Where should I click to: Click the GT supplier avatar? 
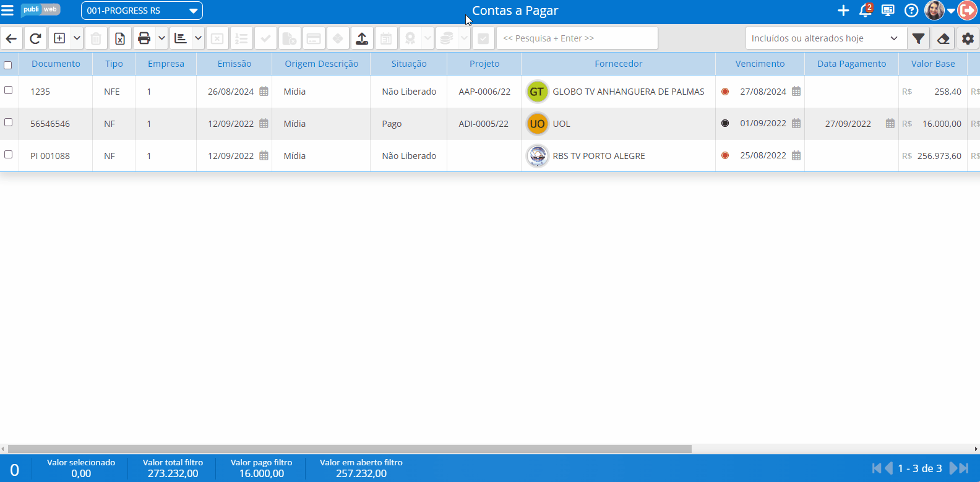537,92
